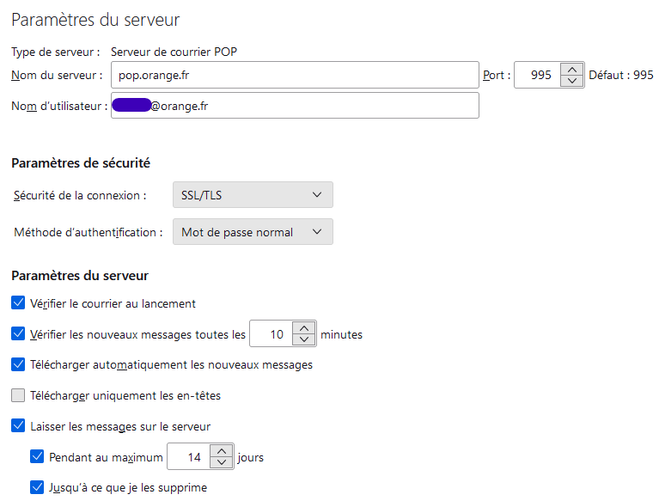Click the jours value field showing 14
659x501 pixels.
[x=189, y=457]
